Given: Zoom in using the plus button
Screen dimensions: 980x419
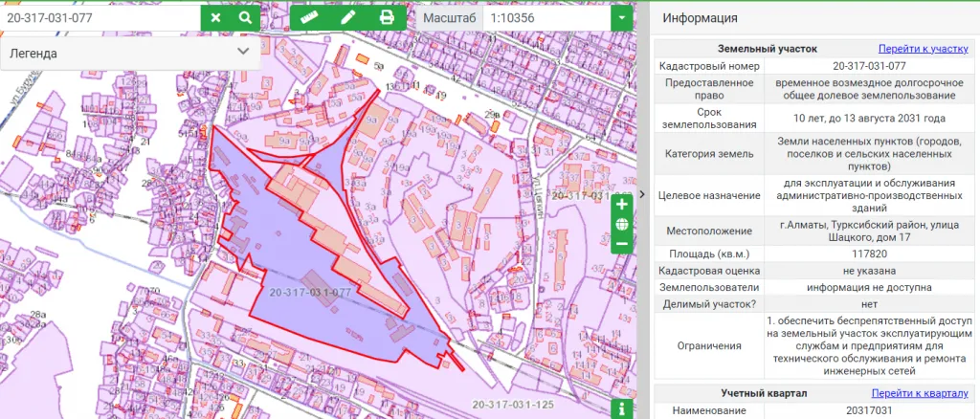Looking at the screenshot, I should (622, 205).
